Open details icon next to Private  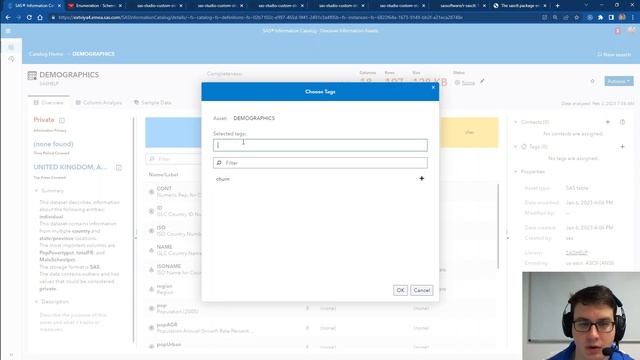pyautogui.click(x=62, y=120)
